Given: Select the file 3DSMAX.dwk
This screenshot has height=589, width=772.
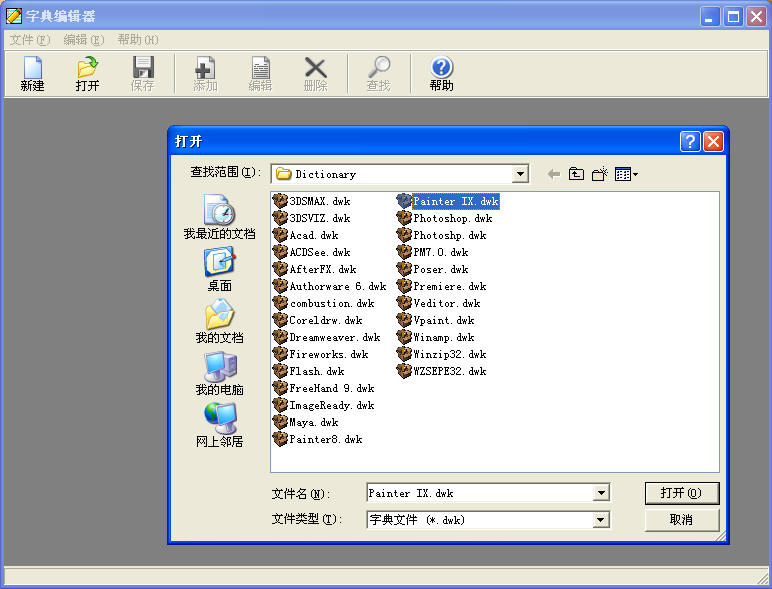Looking at the screenshot, I should (312, 201).
